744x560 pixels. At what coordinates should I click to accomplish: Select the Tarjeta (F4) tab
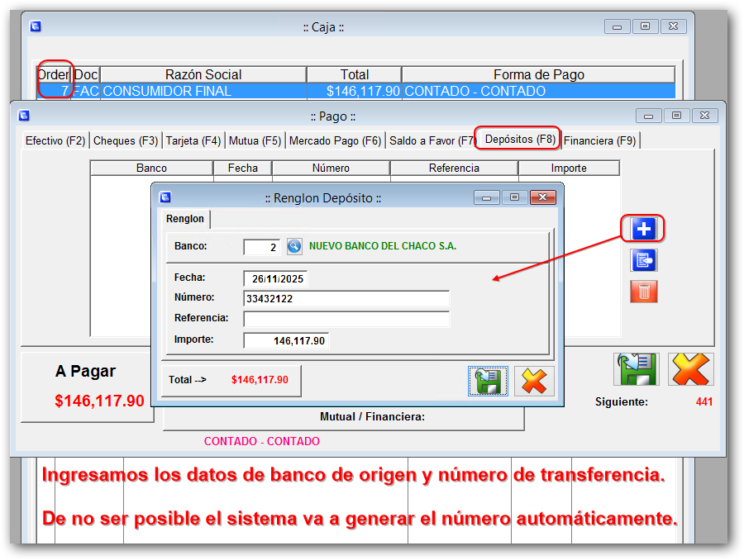click(x=193, y=140)
